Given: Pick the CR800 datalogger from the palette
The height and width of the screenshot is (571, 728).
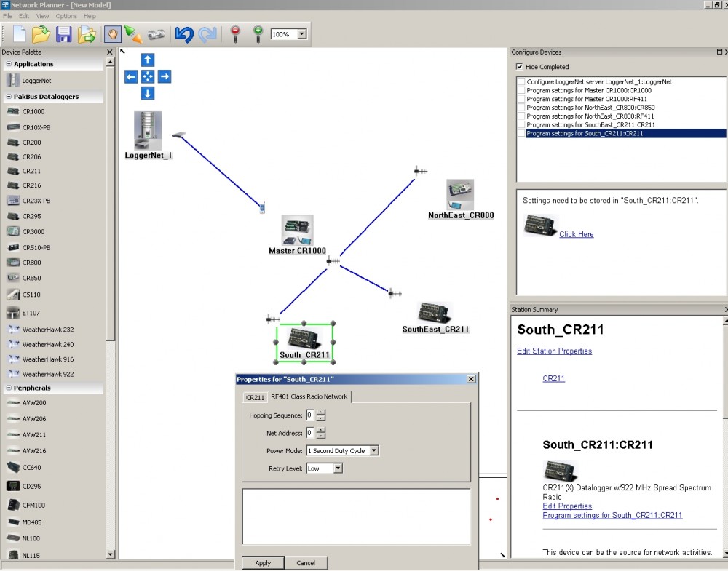Looking at the screenshot, I should pyautogui.click(x=31, y=263).
